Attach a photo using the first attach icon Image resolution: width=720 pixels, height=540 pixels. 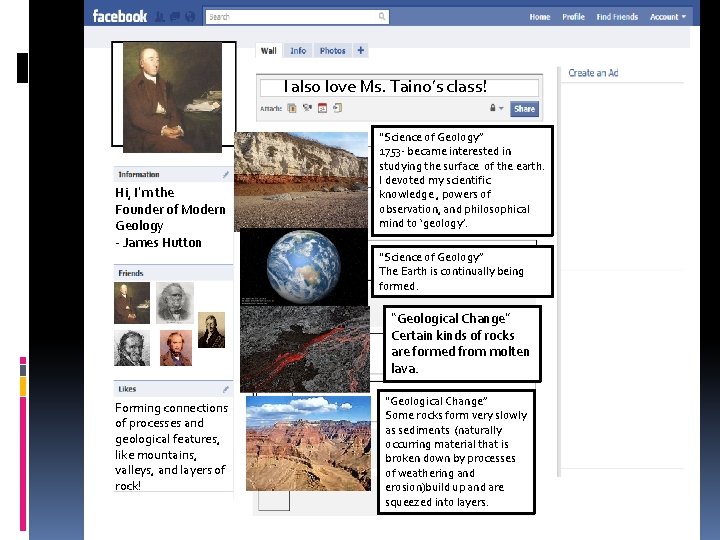click(292, 108)
